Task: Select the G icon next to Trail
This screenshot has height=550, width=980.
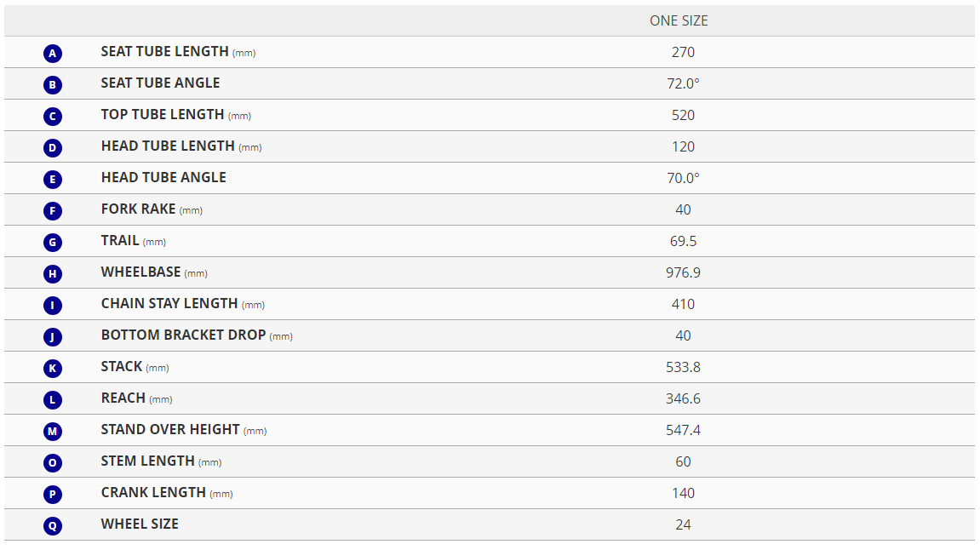Action: tap(53, 242)
